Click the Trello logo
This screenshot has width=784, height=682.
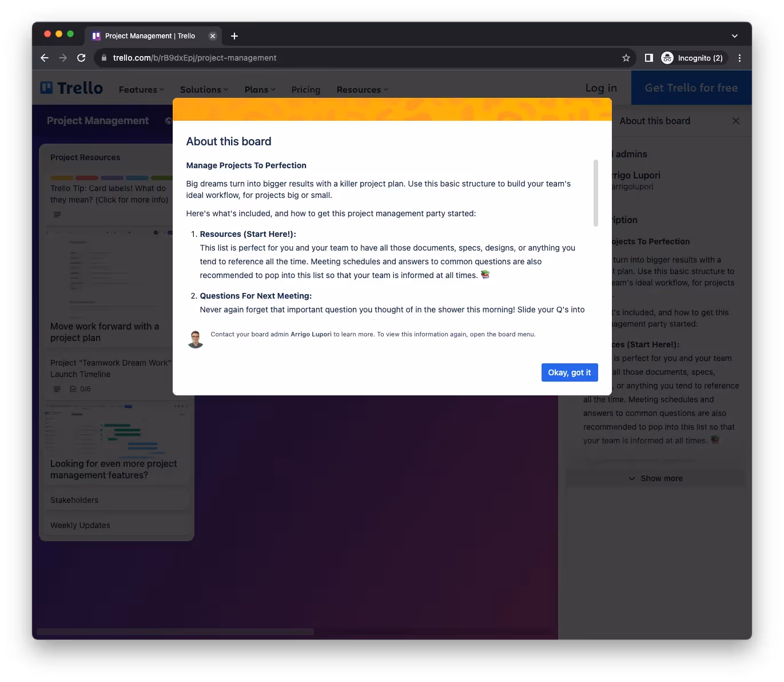click(x=71, y=88)
